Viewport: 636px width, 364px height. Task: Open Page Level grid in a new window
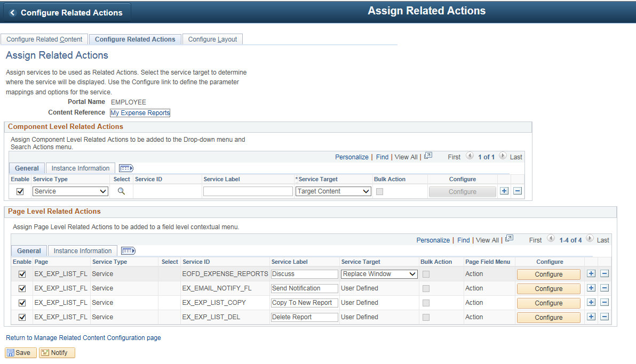tap(509, 239)
